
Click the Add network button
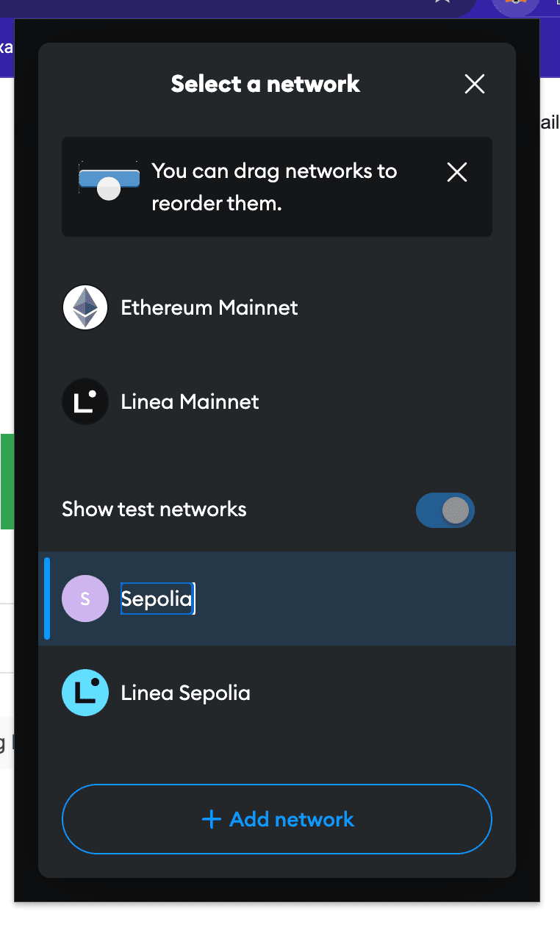click(x=277, y=819)
